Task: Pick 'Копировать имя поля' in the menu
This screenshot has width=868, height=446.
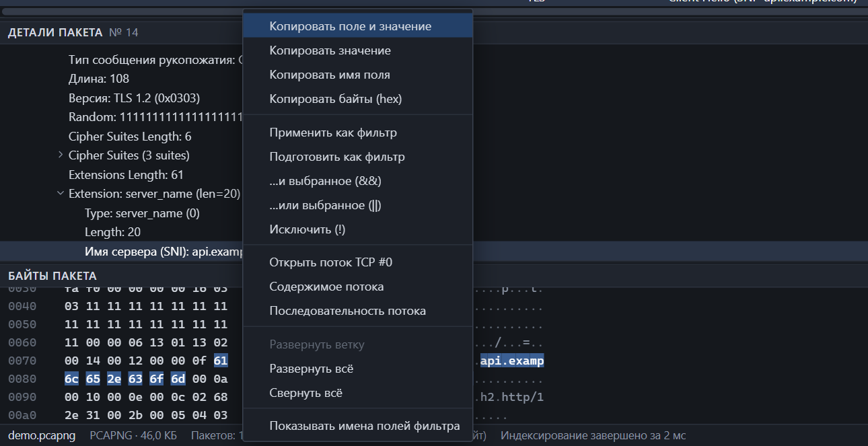Action: point(357,75)
